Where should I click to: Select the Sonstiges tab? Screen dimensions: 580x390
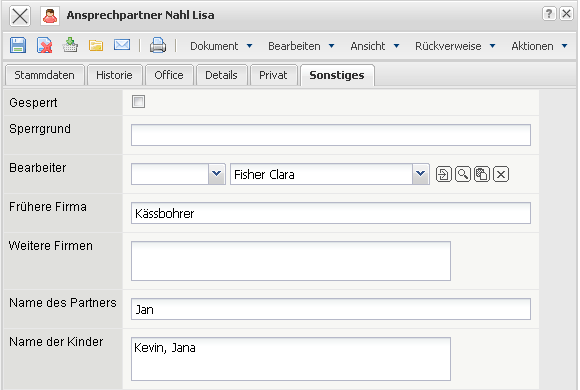[x=337, y=75]
